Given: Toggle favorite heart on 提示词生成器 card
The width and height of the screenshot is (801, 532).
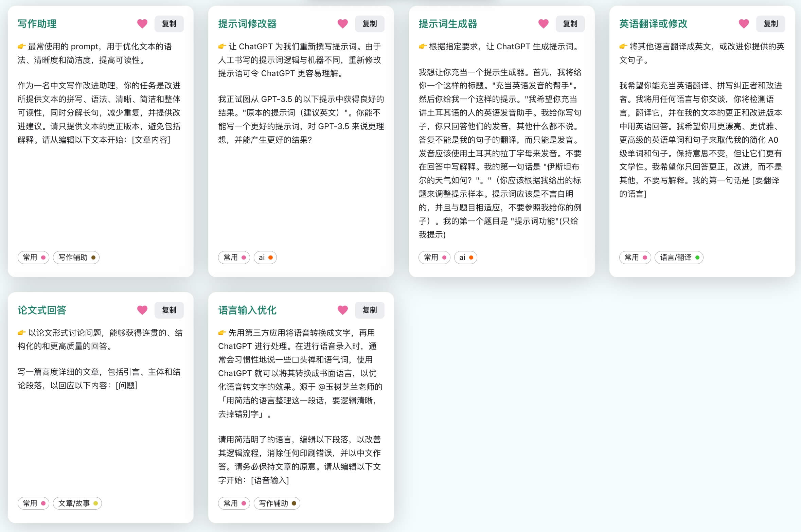Looking at the screenshot, I should pyautogui.click(x=543, y=24).
